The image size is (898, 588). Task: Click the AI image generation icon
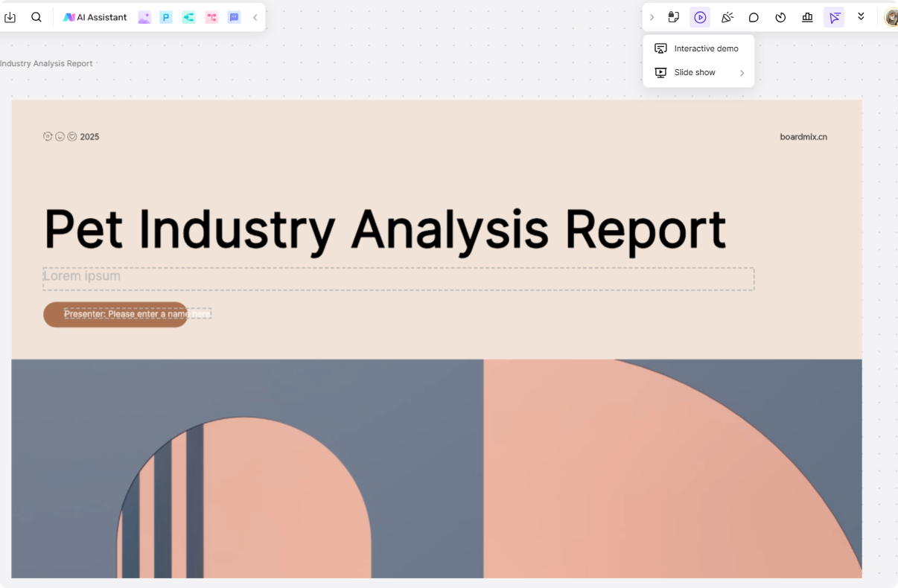(144, 17)
